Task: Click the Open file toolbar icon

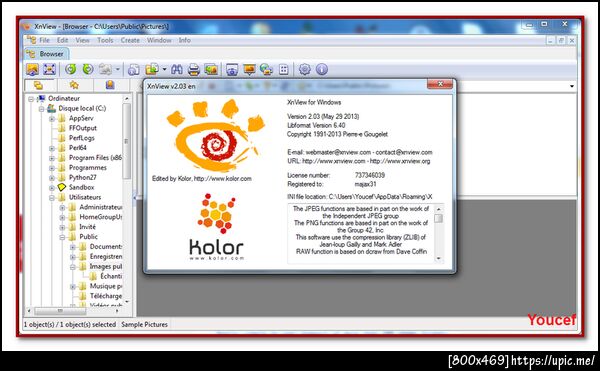Action: point(33,70)
